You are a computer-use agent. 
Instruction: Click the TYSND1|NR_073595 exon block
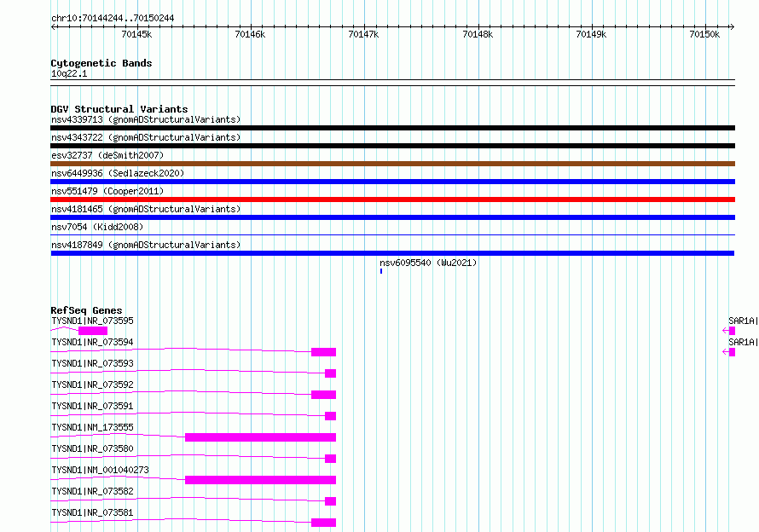[x=93, y=331]
